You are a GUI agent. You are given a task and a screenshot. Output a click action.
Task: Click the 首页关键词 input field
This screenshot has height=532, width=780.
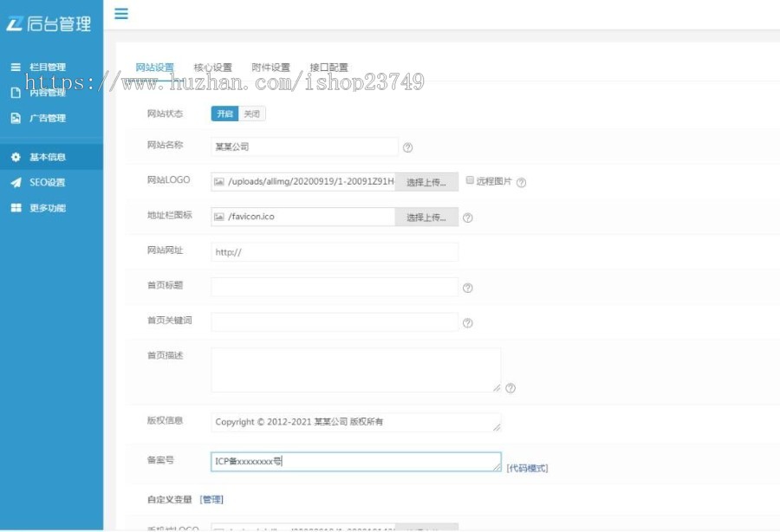coord(335,322)
